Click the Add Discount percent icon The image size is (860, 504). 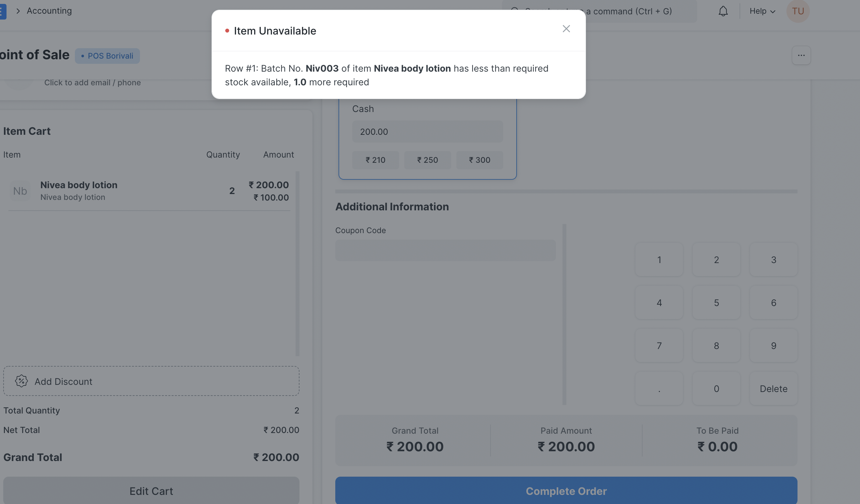(21, 381)
